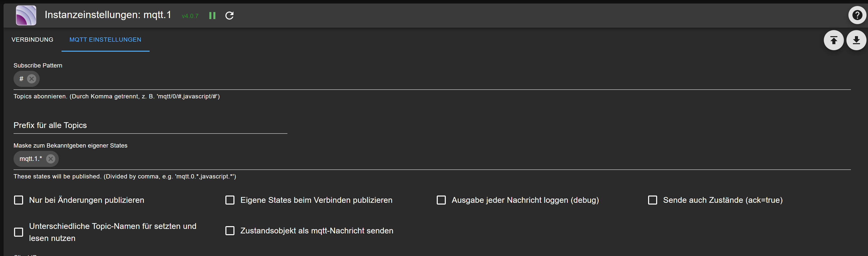Enable Nur bei Änderungen publizieren
868x256 pixels.
pyautogui.click(x=19, y=200)
